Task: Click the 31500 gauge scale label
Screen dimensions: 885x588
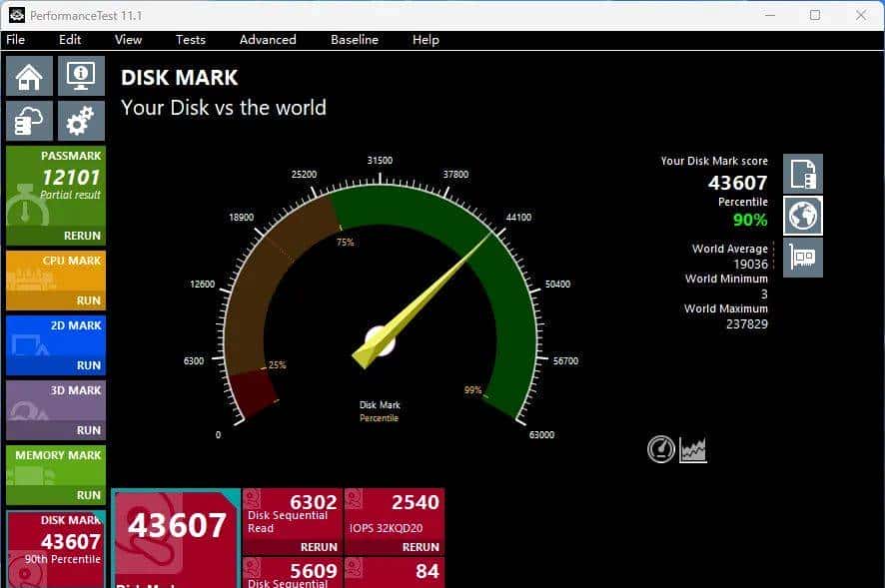Action: (380, 161)
